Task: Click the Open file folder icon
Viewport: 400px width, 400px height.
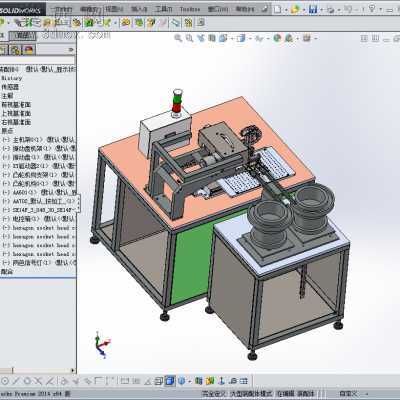Action: [x=295, y=9]
